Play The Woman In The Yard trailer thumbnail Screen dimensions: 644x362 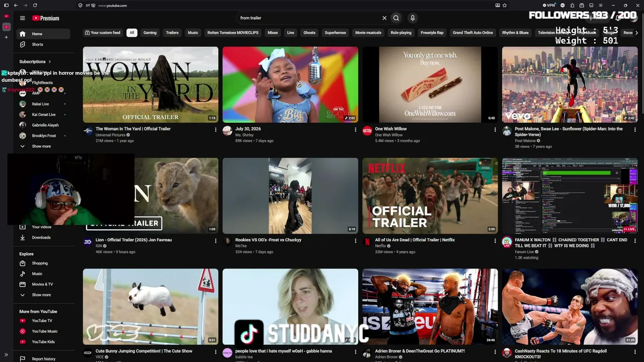150,84
